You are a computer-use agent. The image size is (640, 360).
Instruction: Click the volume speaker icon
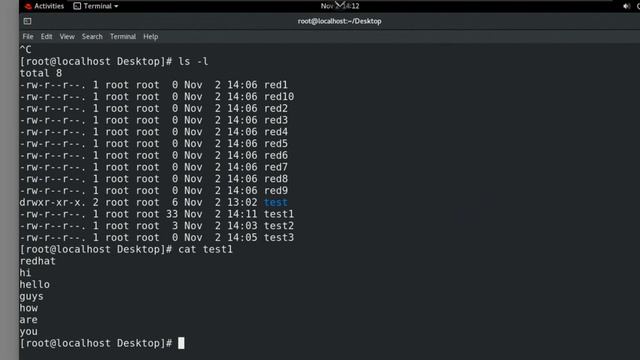point(626,6)
